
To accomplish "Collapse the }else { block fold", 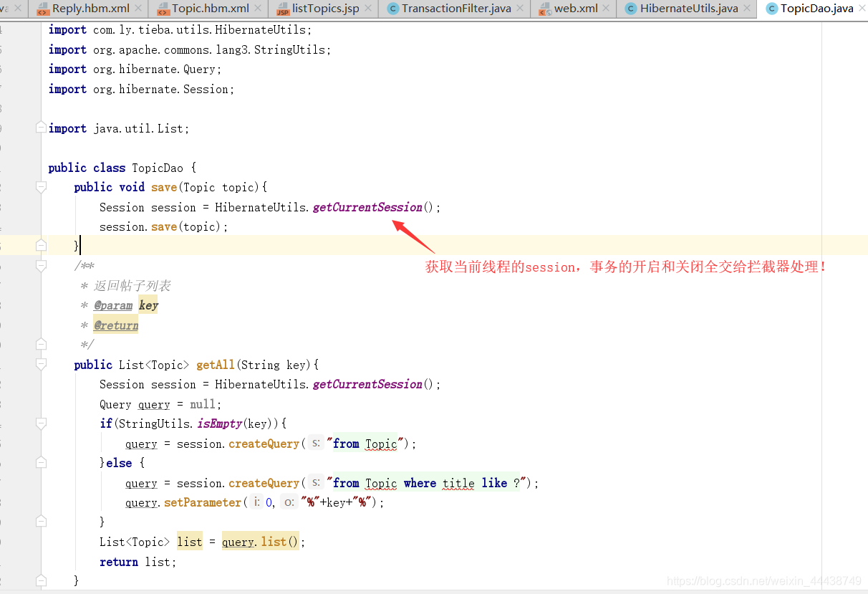I will point(41,463).
